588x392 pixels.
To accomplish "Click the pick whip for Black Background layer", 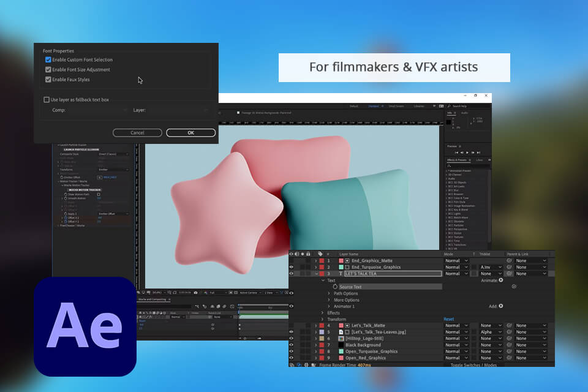I will click(x=509, y=345).
